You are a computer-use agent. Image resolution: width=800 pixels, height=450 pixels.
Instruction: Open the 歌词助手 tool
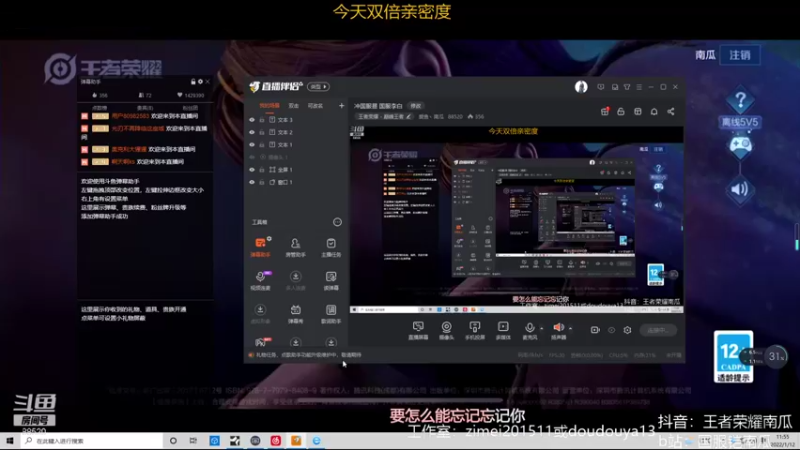(331, 313)
